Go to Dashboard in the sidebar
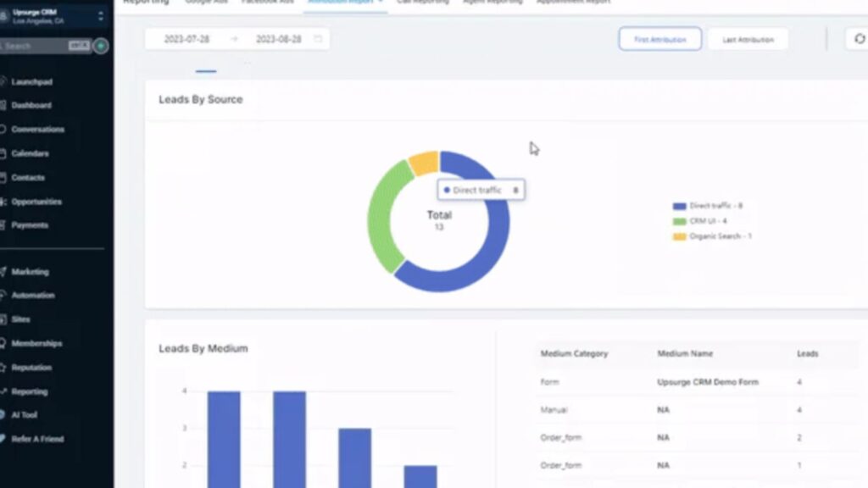The width and height of the screenshot is (868, 488). pyautogui.click(x=31, y=105)
